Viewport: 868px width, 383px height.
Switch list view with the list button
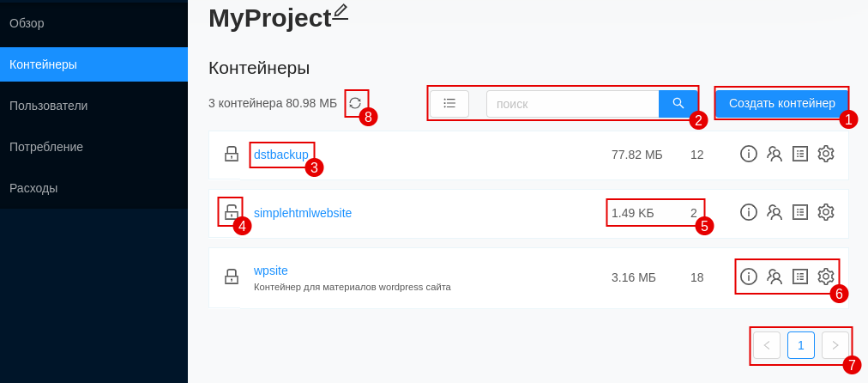[449, 104]
